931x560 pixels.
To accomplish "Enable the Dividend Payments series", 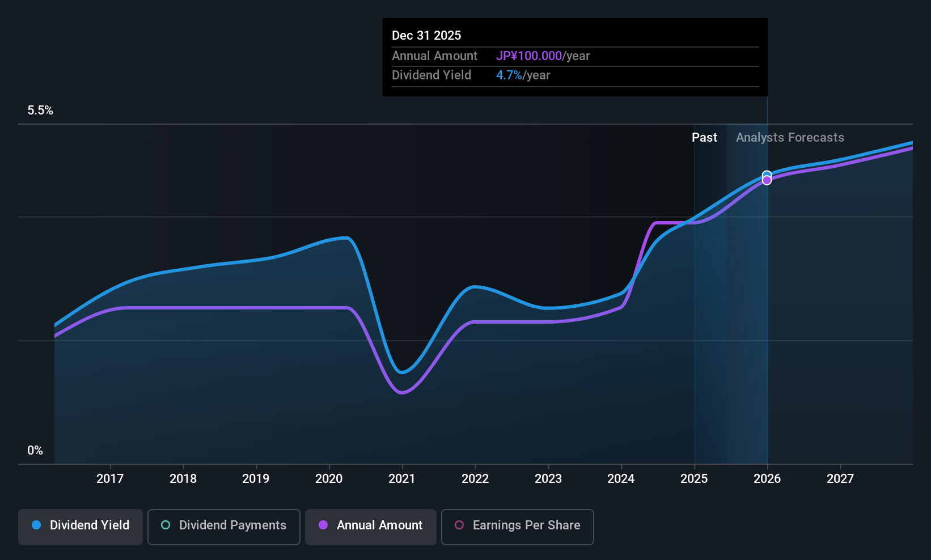I will click(224, 527).
